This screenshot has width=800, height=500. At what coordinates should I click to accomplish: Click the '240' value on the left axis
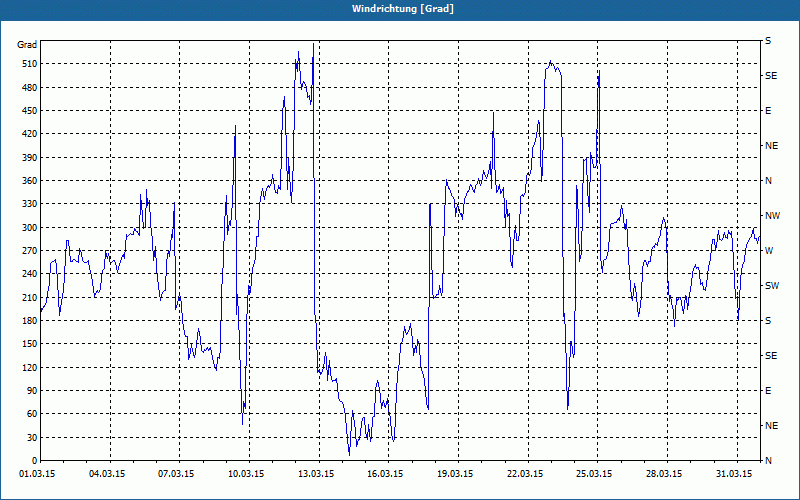tap(30, 274)
